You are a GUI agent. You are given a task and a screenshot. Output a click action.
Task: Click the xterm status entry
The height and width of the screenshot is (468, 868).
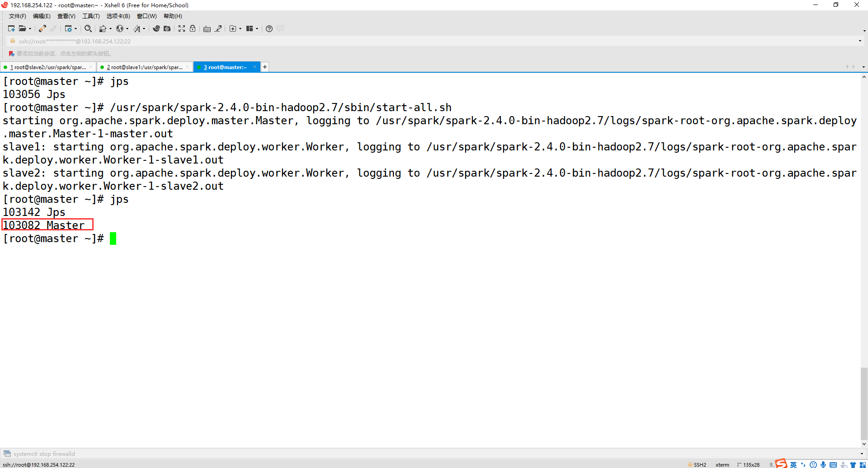click(x=722, y=464)
